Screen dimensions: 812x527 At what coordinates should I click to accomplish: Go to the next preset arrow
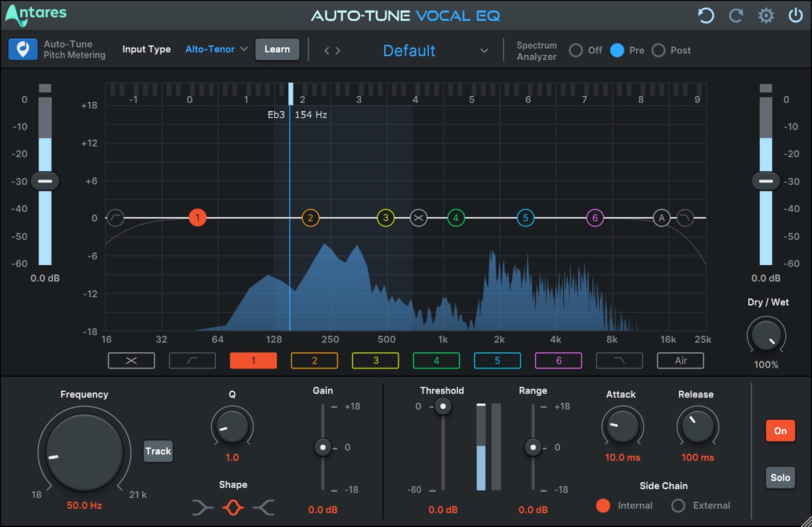(338, 51)
